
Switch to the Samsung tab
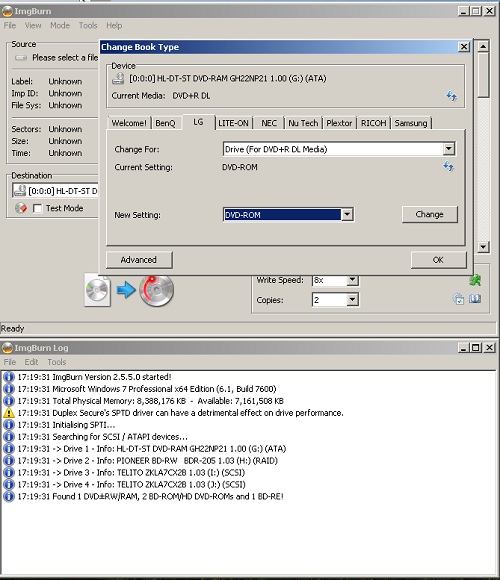411,123
